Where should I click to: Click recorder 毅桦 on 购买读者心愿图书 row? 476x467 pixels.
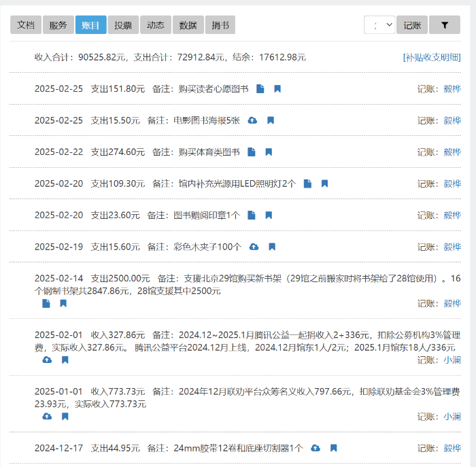point(452,89)
